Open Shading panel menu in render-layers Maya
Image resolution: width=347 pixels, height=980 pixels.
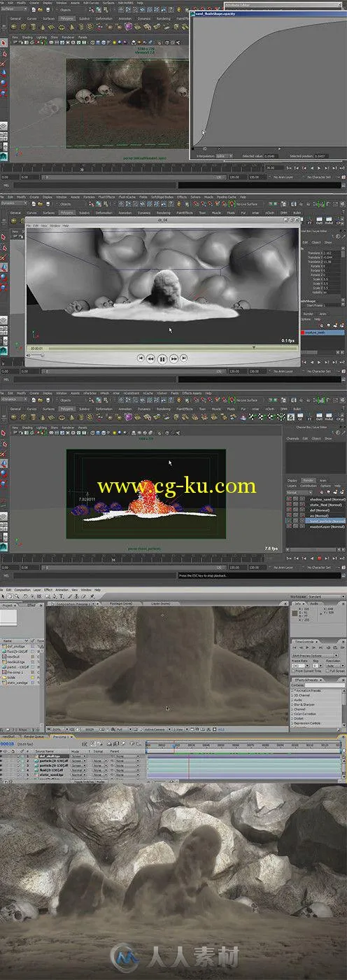click(28, 427)
